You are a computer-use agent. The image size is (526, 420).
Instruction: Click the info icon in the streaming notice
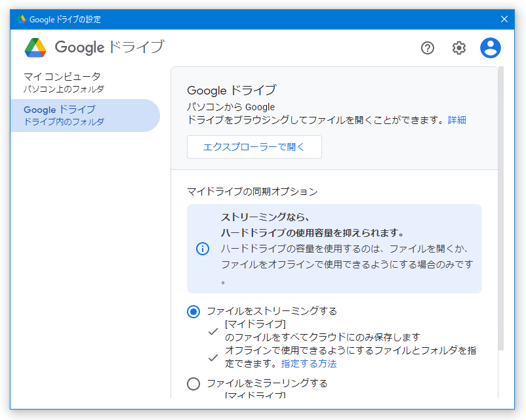(x=203, y=249)
